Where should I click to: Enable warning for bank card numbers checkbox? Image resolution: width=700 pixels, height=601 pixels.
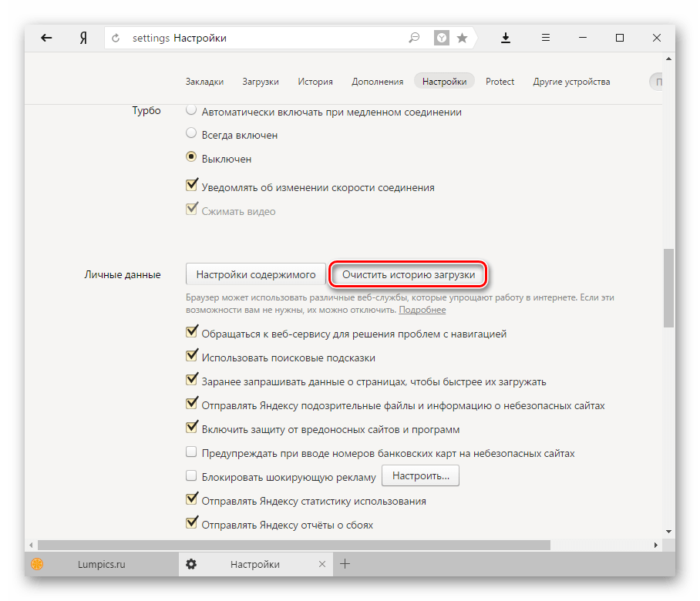[x=191, y=453]
